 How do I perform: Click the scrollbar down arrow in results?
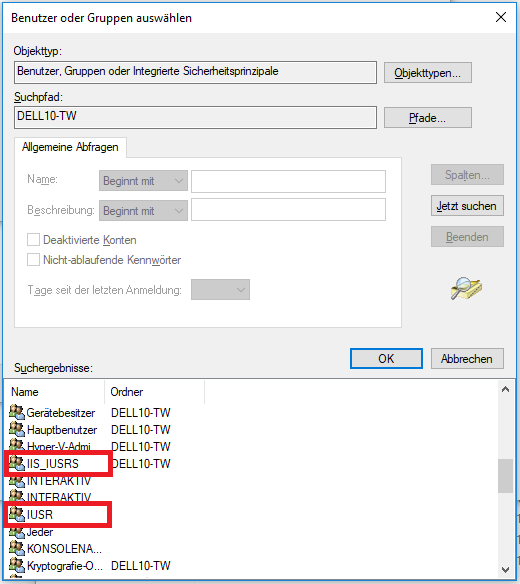click(x=505, y=570)
